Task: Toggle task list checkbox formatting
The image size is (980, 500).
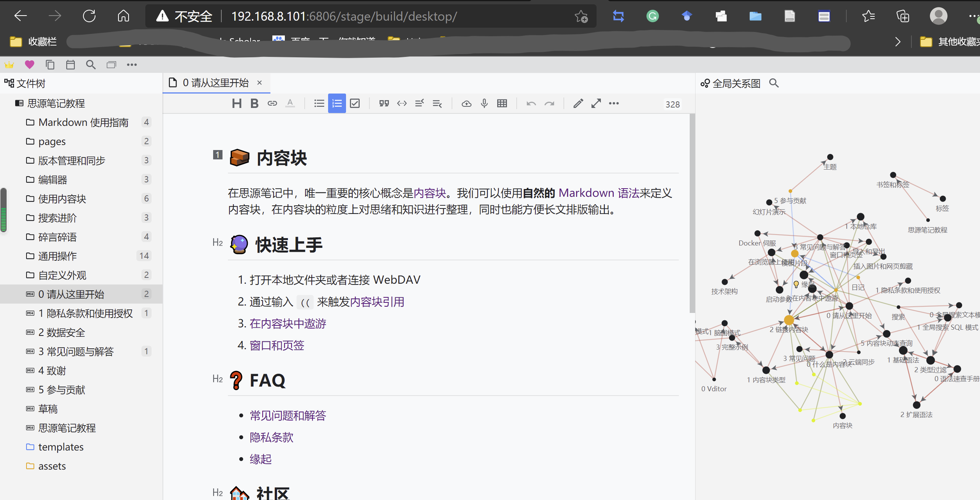Action: (x=355, y=103)
